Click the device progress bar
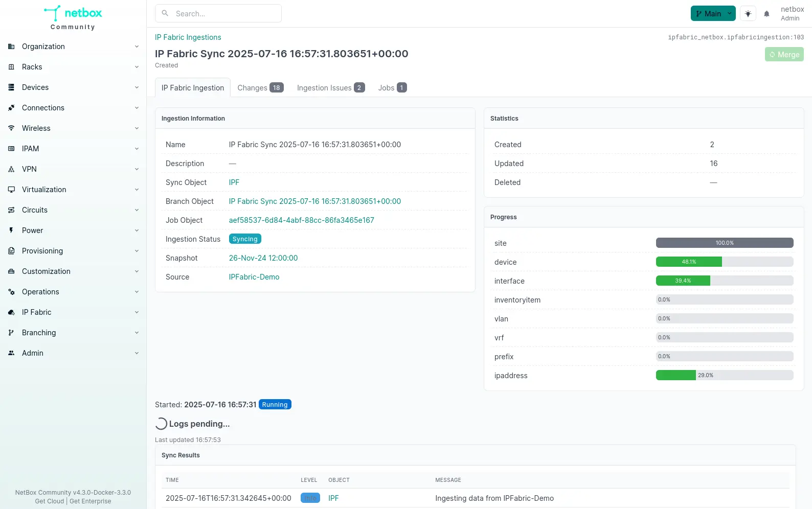Screen dimensions: 812x509 tap(724, 262)
